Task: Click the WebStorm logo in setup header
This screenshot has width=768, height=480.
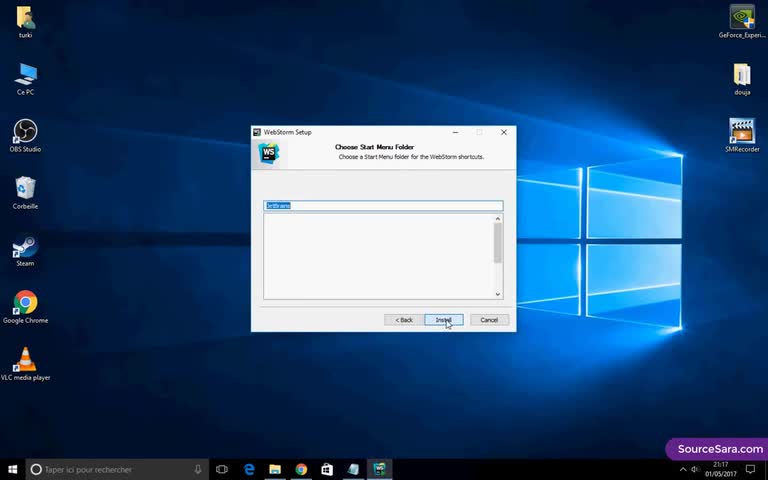Action: pos(269,153)
